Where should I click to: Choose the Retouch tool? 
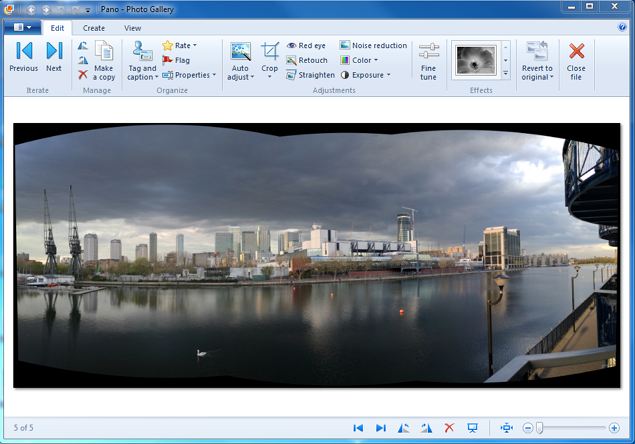pos(307,60)
